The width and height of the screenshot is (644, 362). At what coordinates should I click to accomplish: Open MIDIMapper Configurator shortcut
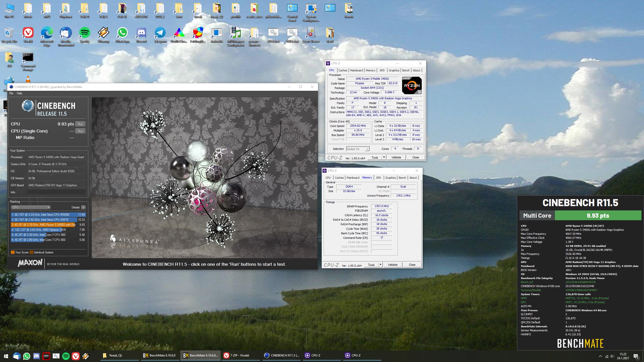(236, 37)
